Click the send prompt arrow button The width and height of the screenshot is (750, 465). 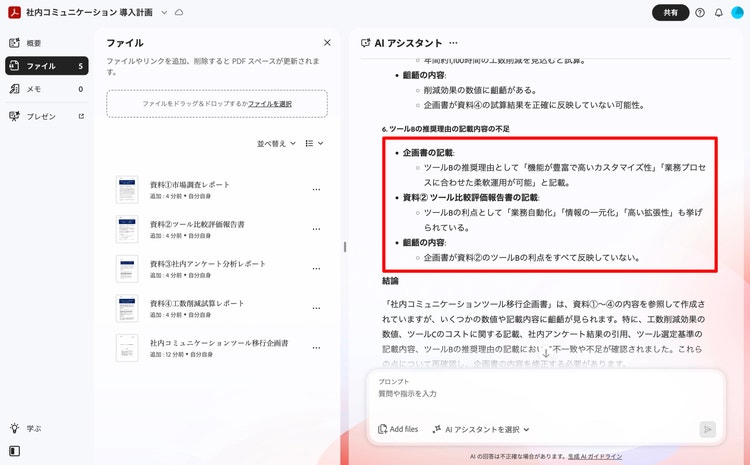coord(707,430)
